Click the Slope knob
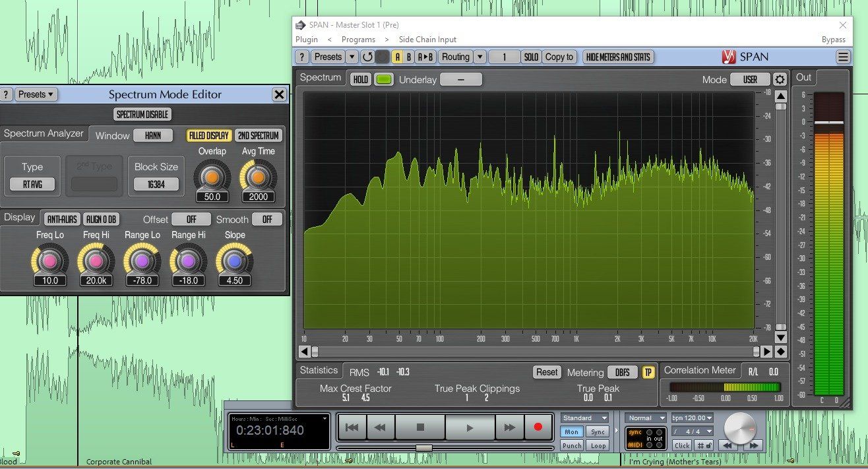This screenshot has height=469, width=868. [x=235, y=261]
